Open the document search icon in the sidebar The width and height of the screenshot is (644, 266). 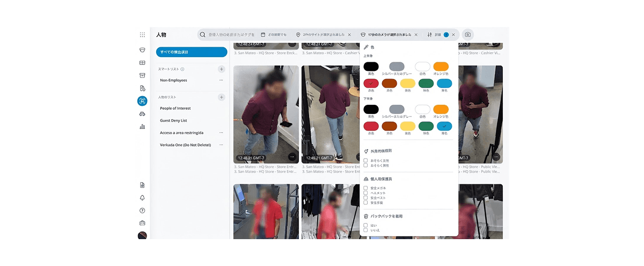(142, 88)
